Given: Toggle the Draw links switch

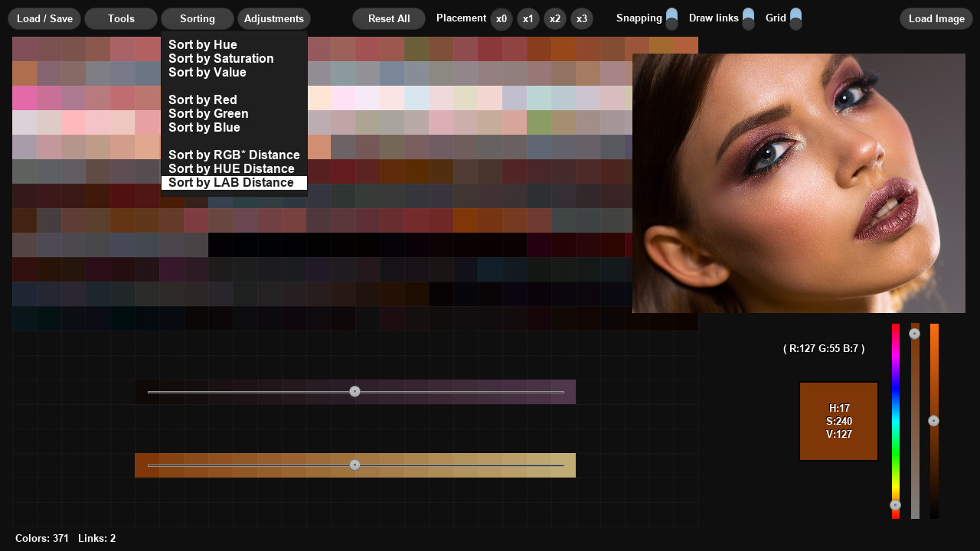Looking at the screenshot, I should (x=748, y=18).
